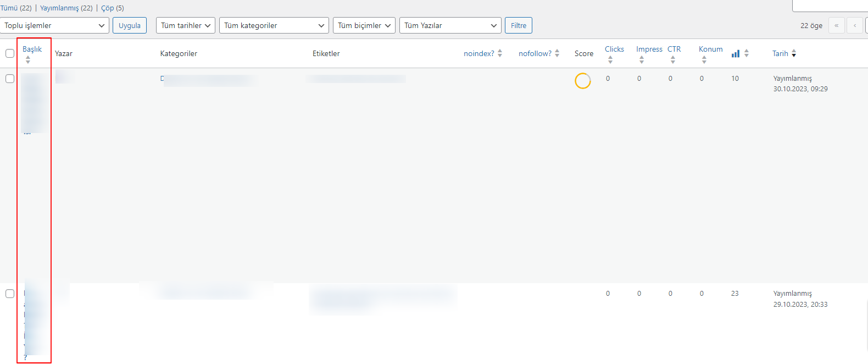The image size is (868, 364).
Task: Go to previous page pagination button
Action: coord(855,25)
